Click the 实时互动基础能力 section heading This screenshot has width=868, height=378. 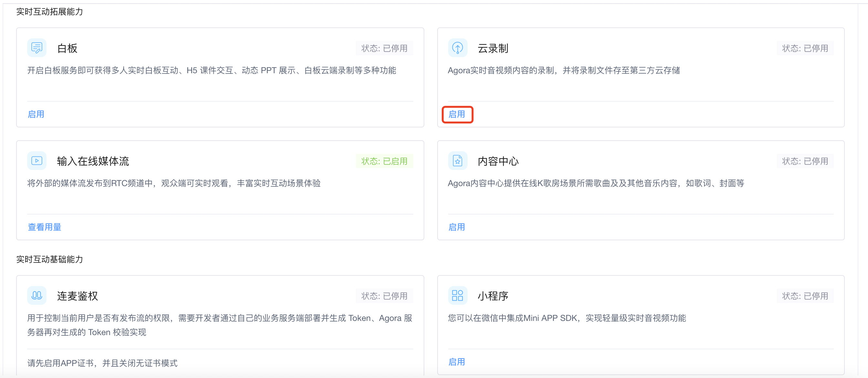coord(49,259)
